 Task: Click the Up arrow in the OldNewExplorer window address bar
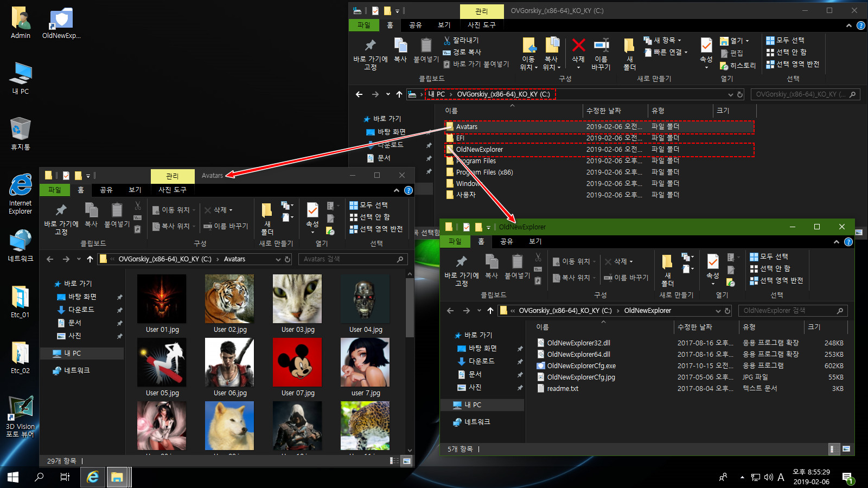coord(490,311)
